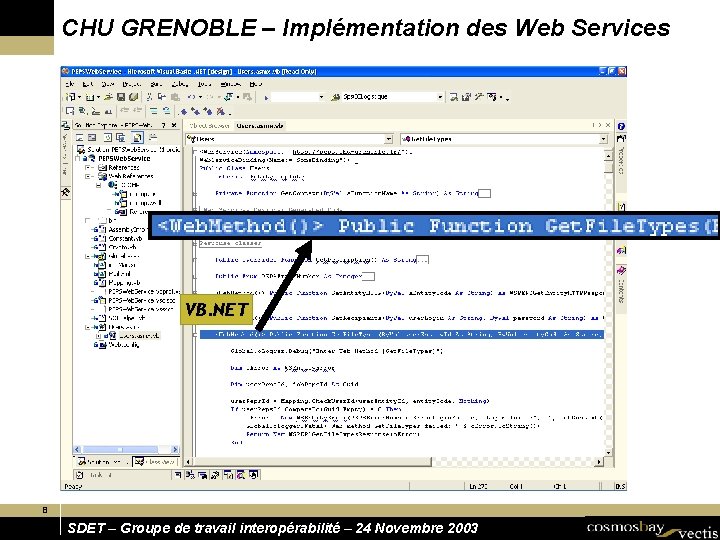
Task: Switch to the Users.asmx.vb editor tab
Action: point(260,126)
